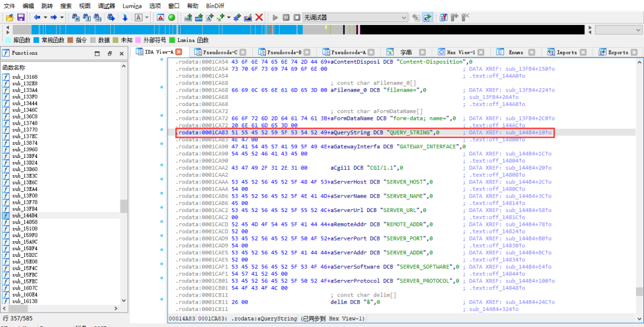The image size is (644, 327).
Task: Click second green-plus add icon
Action: [199, 18]
